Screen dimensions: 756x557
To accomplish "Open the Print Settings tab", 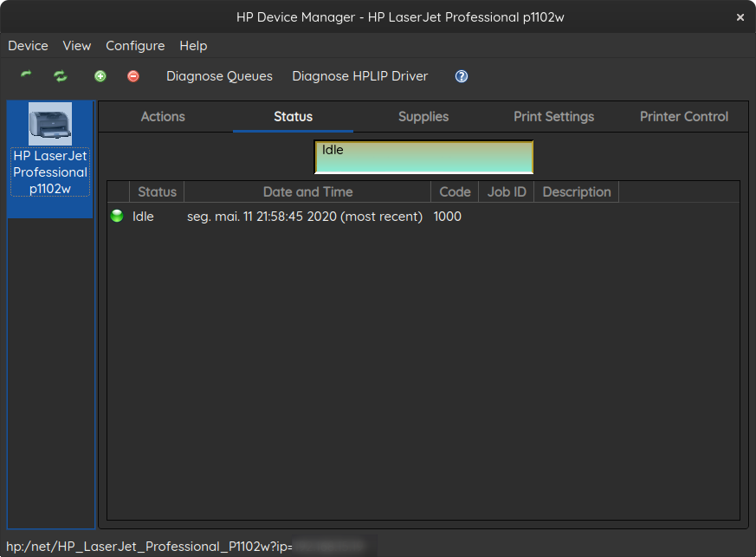I will point(553,117).
